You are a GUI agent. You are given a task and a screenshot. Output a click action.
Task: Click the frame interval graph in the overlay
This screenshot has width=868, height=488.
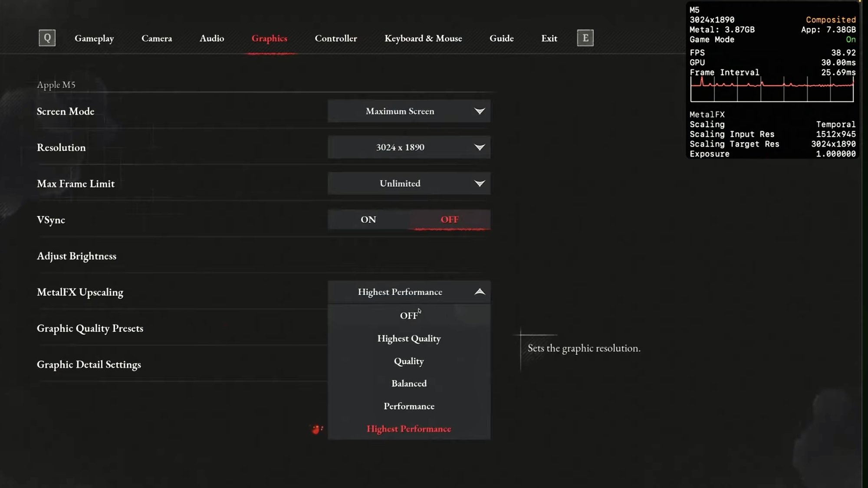click(x=772, y=89)
